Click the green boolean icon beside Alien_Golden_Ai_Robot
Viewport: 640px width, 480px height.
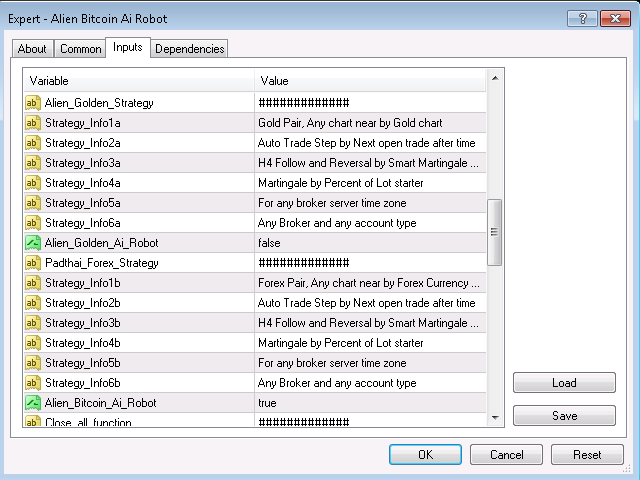(33, 243)
